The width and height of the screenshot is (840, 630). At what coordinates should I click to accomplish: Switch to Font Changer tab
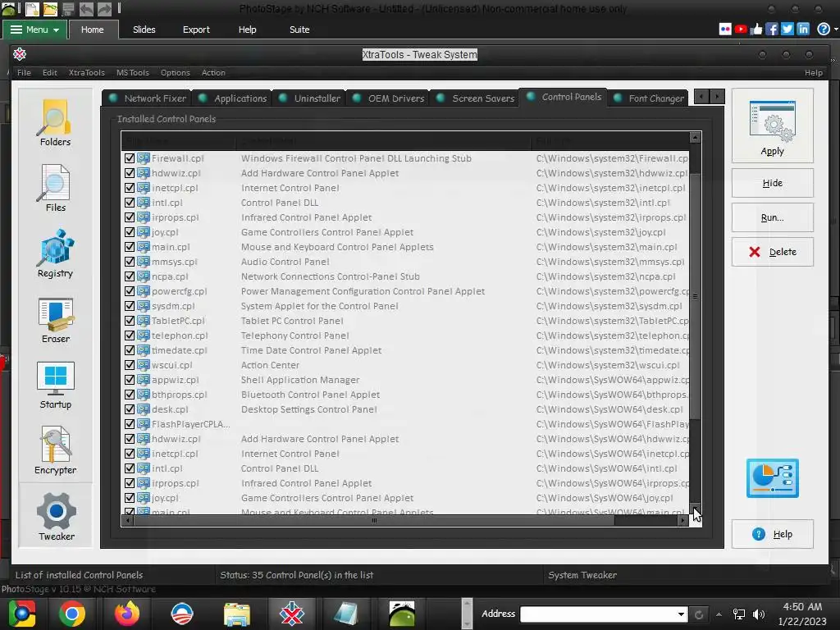(x=648, y=98)
